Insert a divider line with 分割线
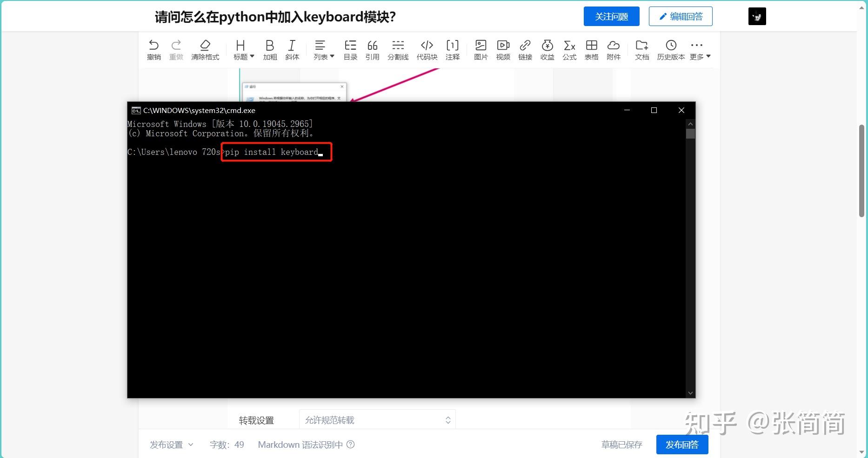This screenshot has height=458, width=868. (398, 50)
